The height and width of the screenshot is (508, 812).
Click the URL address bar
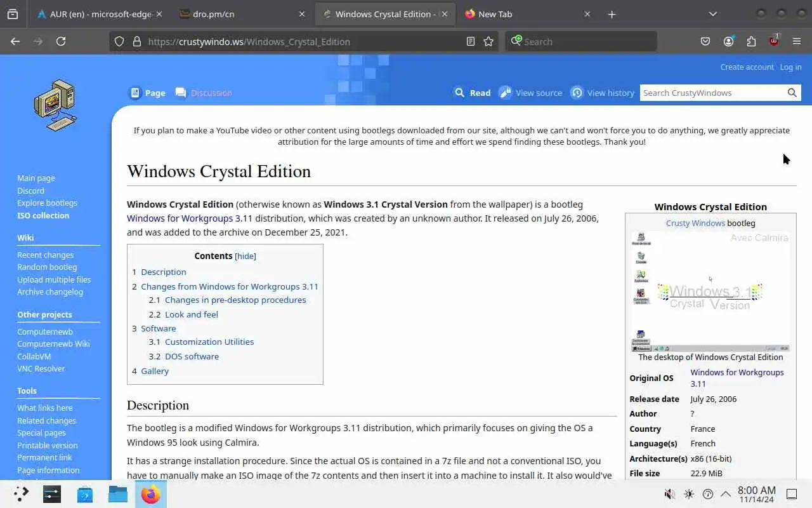[304, 41]
